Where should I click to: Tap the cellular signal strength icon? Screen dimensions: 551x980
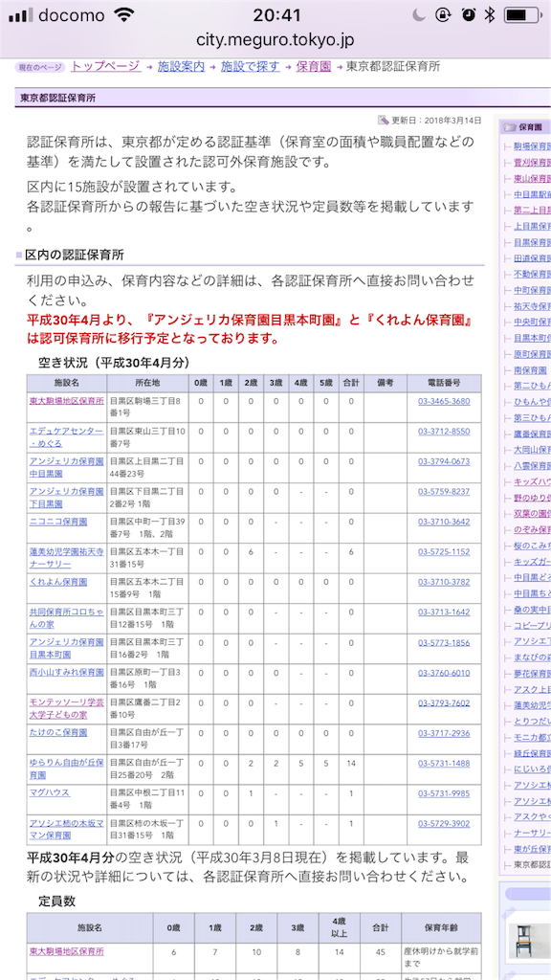point(20,15)
